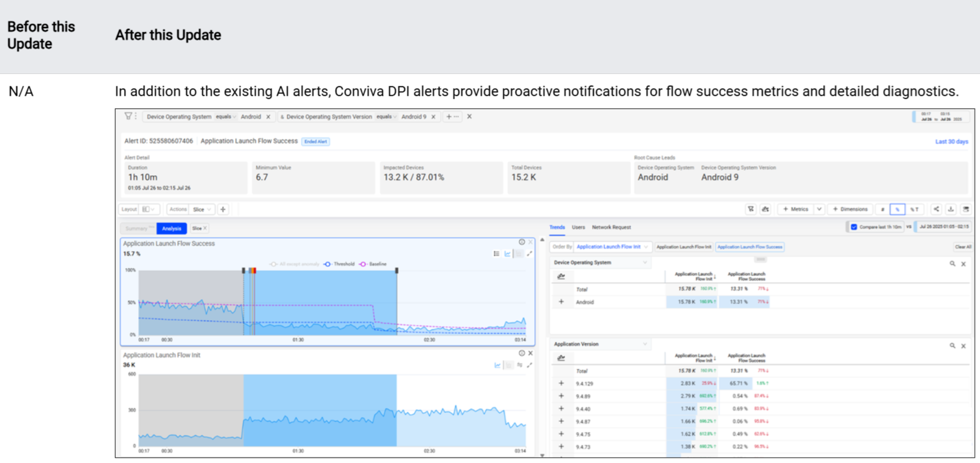This screenshot has width=980, height=463.
Task: Click the plus icon next to Slice
Action: pyautogui.click(x=223, y=209)
